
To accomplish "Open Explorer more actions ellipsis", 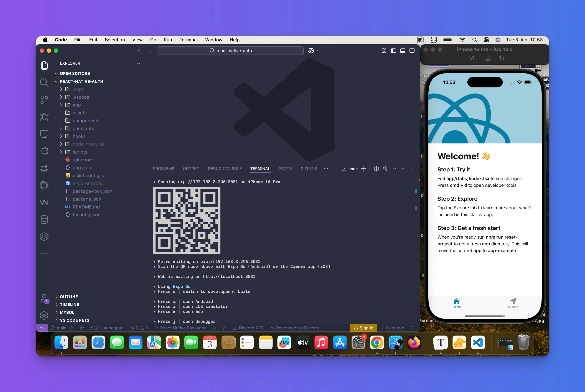I will coord(138,63).
